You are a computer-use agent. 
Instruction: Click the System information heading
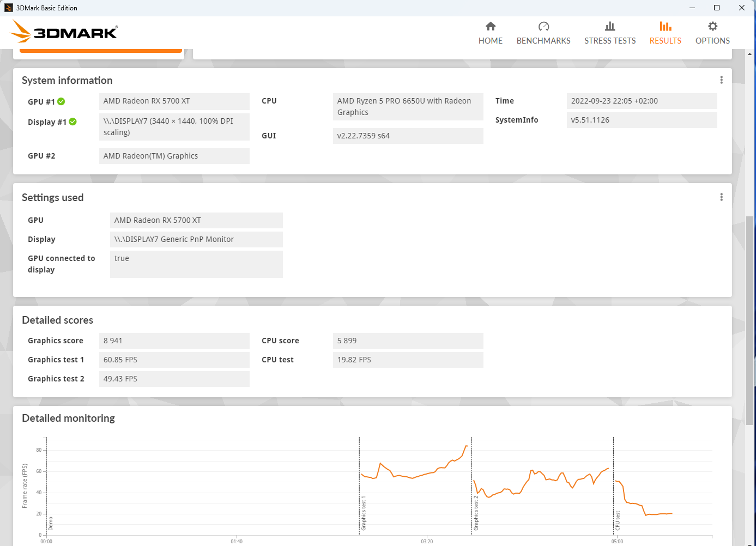[67, 80]
